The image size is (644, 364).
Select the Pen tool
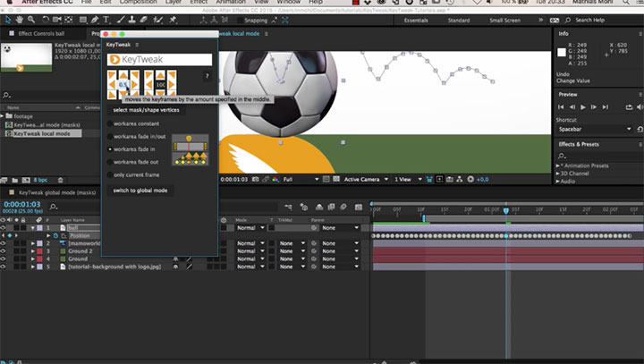click(x=95, y=20)
